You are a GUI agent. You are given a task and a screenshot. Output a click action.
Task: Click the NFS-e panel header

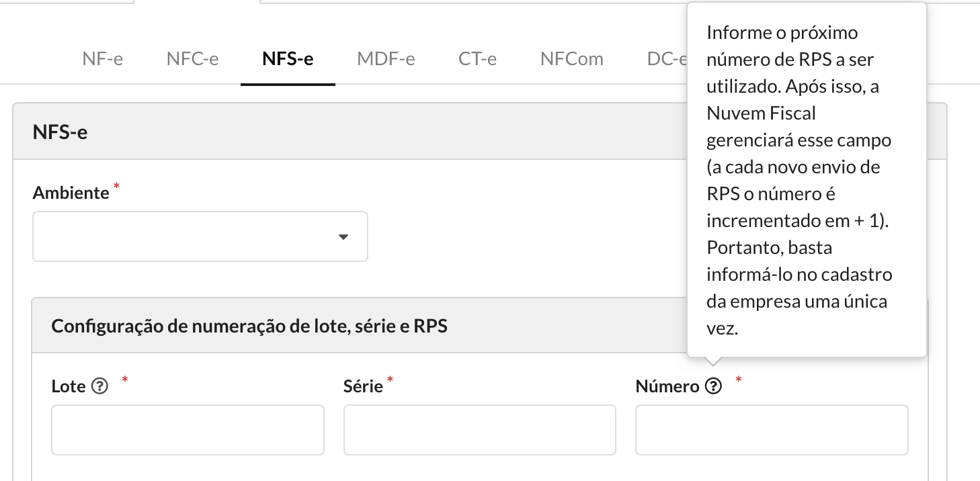click(350, 132)
